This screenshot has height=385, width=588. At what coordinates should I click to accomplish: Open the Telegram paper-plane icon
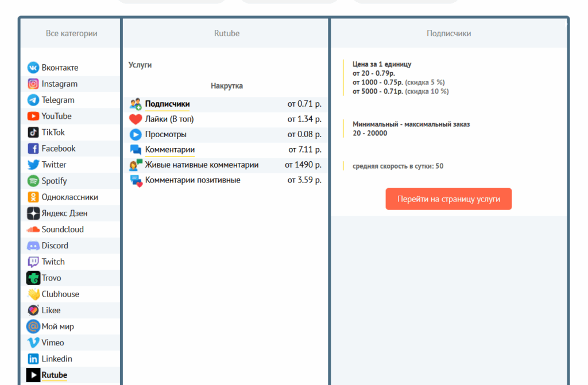pyautogui.click(x=33, y=100)
